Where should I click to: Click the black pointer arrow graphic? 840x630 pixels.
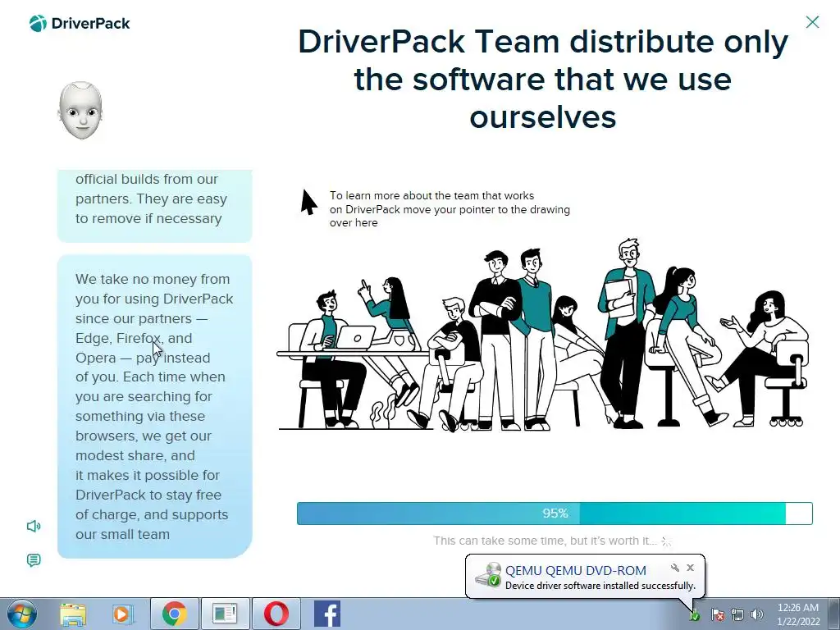pos(308,202)
